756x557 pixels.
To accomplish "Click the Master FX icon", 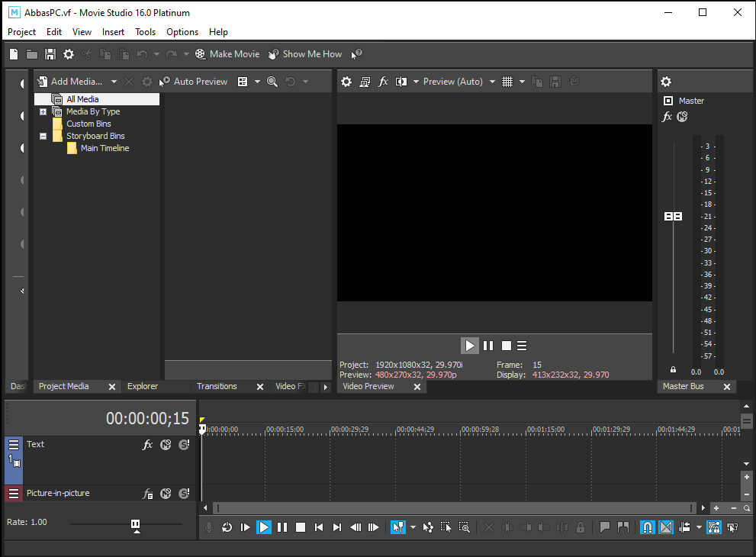I will (x=667, y=117).
